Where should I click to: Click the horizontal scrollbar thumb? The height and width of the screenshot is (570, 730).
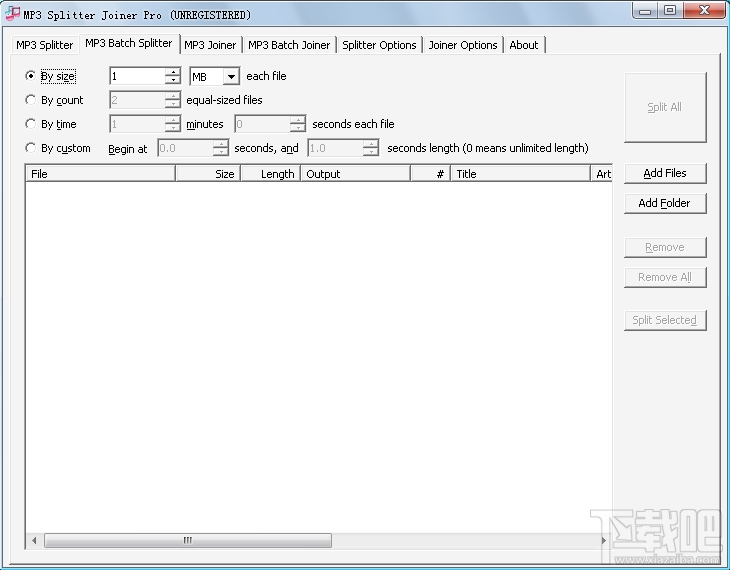188,540
